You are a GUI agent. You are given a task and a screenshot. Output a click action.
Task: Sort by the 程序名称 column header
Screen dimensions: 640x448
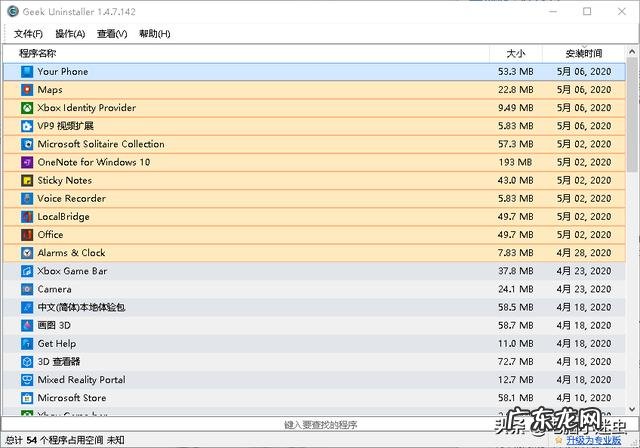(38, 53)
